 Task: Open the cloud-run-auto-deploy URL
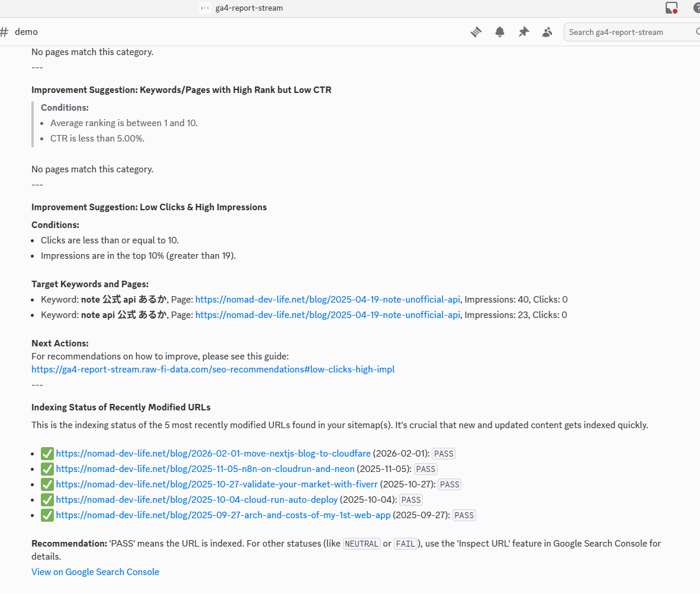point(197,500)
